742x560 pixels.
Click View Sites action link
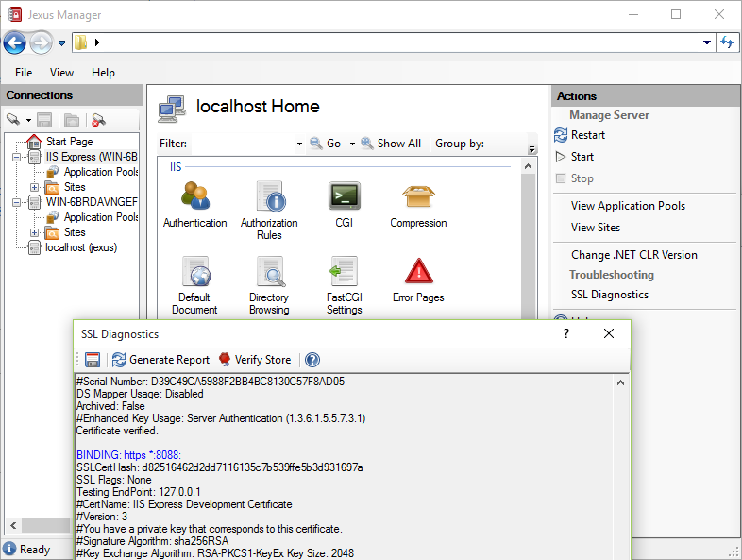(596, 228)
